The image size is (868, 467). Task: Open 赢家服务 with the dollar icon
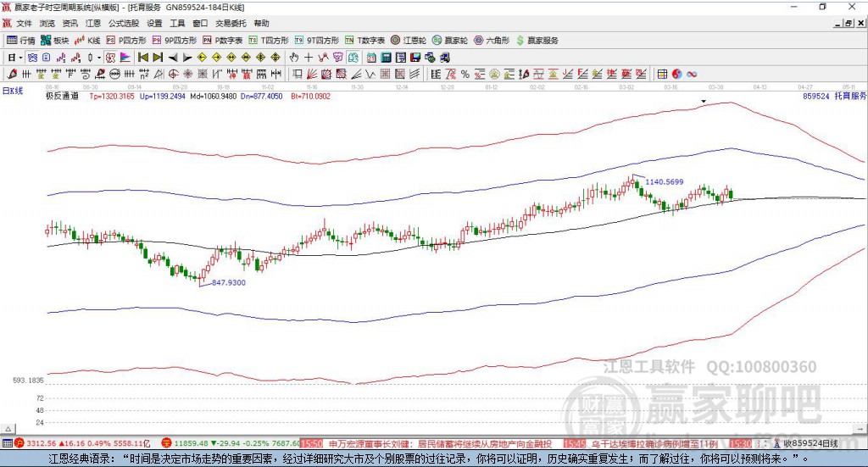click(537, 41)
